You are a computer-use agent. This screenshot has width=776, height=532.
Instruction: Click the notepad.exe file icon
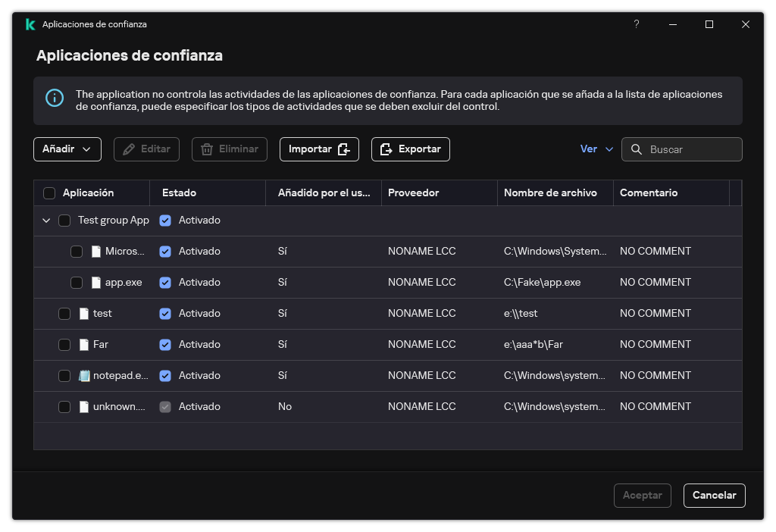(x=85, y=375)
